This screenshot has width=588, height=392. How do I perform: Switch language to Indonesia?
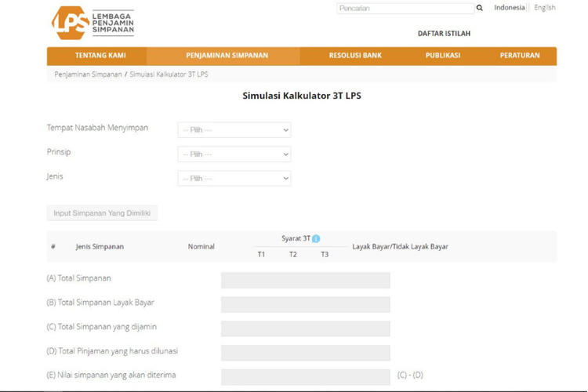click(x=509, y=8)
